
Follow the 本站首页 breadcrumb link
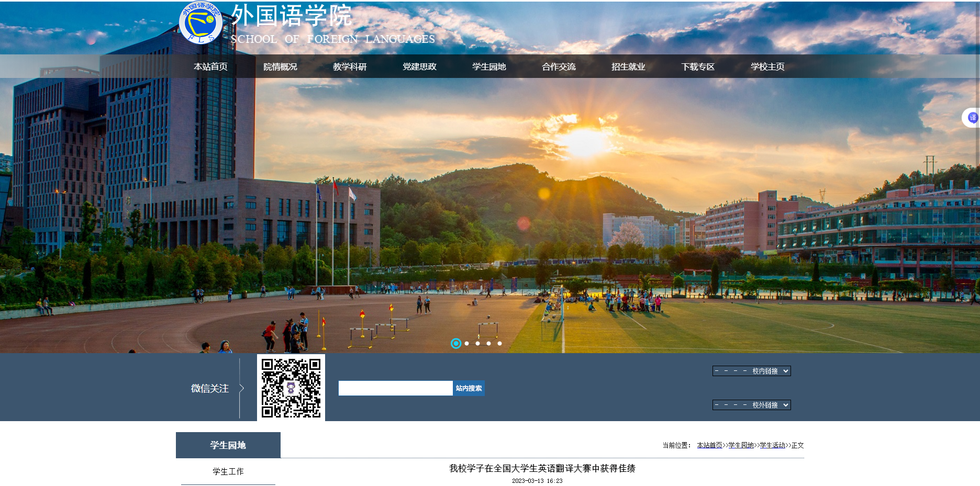pyautogui.click(x=709, y=445)
